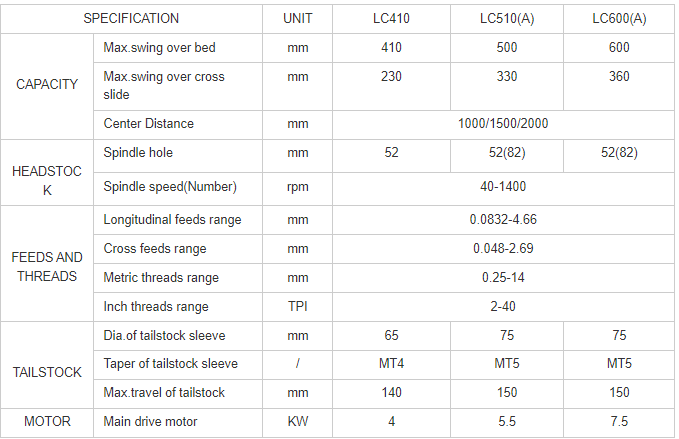The height and width of the screenshot is (439, 679).
Task: Click the LC410 model header
Action: [391, 18]
